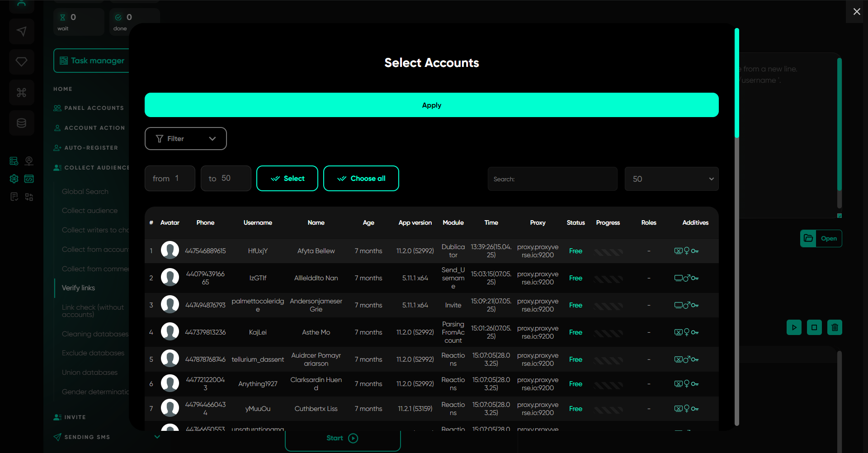Expand the Sending SMS section chevron
868x453 pixels.
point(157,437)
